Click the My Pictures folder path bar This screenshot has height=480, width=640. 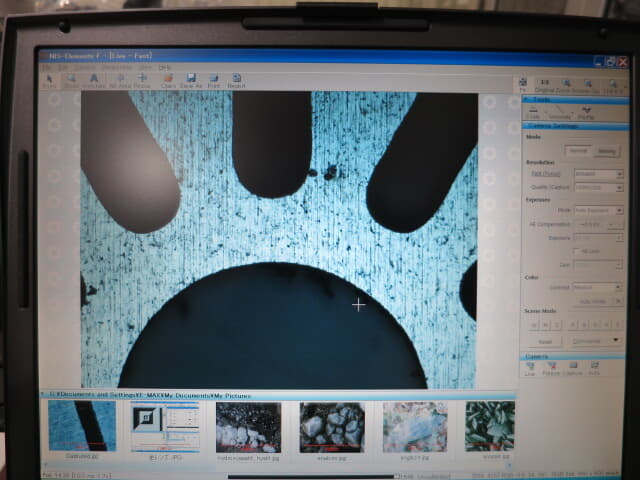tap(278, 396)
